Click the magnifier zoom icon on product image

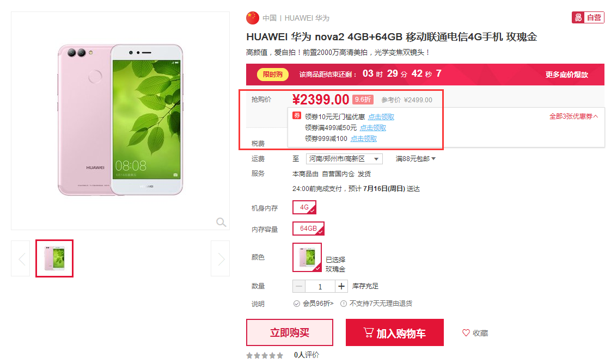coord(221,222)
